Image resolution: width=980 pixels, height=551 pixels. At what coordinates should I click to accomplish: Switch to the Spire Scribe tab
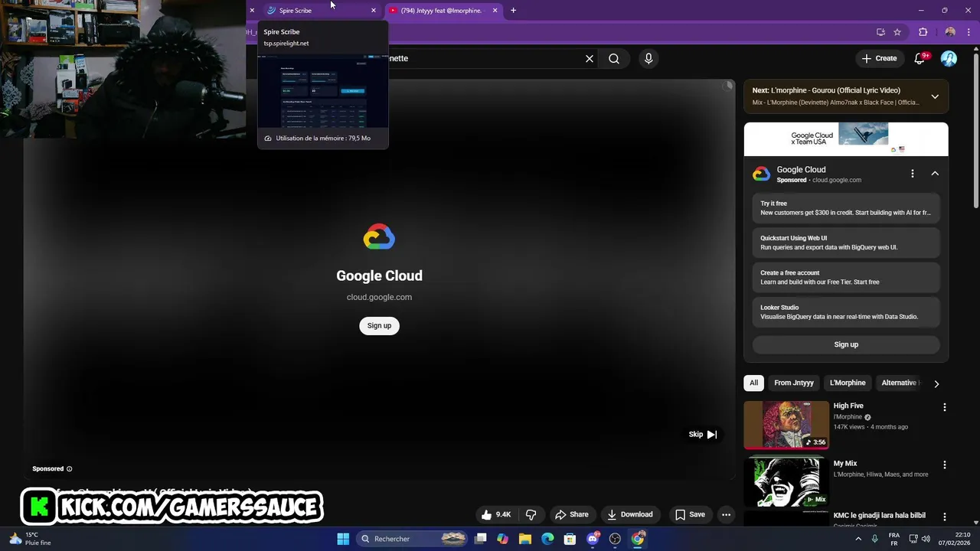[318, 10]
